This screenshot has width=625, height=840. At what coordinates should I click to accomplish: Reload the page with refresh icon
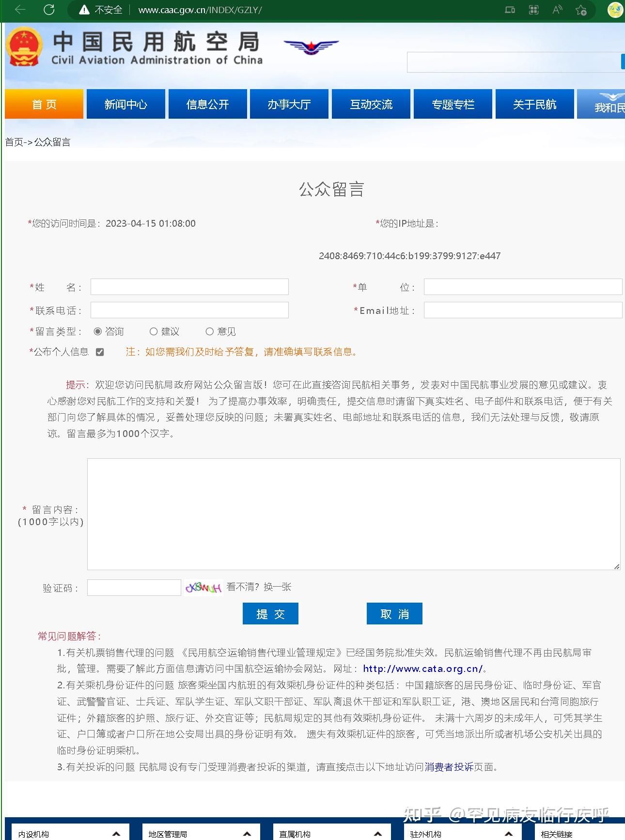tap(49, 10)
